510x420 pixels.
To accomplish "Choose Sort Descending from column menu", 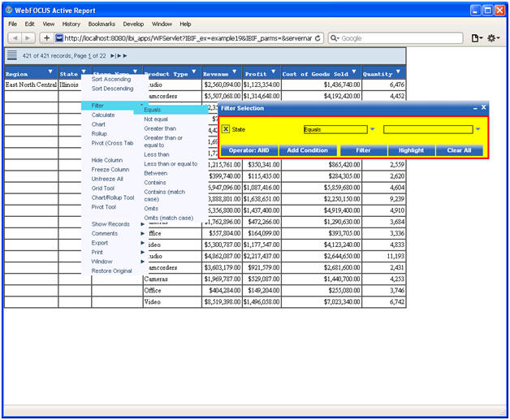I will pos(112,89).
